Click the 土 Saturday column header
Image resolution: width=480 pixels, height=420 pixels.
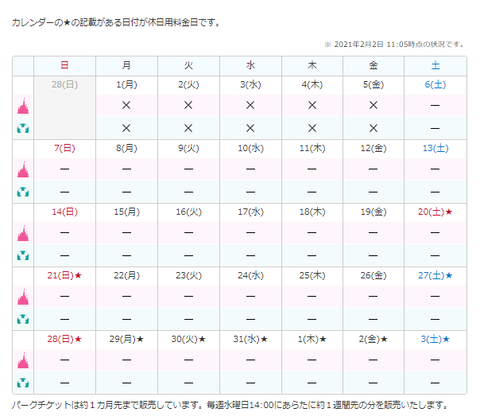(x=435, y=65)
